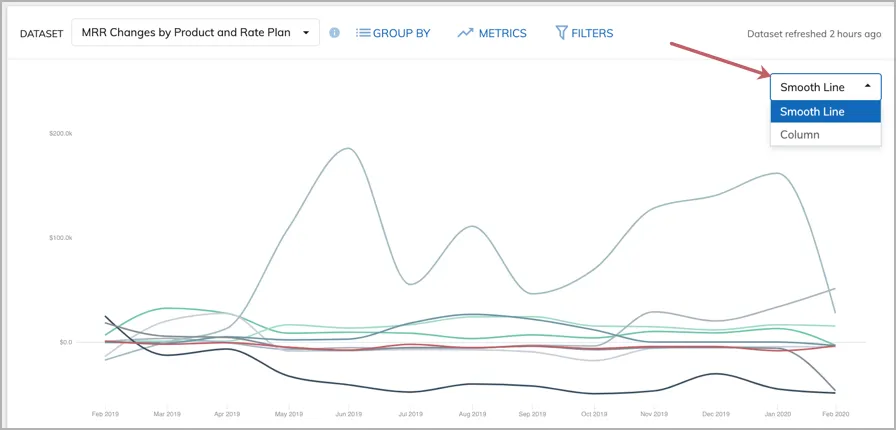Click the Group By list icon

tap(363, 33)
